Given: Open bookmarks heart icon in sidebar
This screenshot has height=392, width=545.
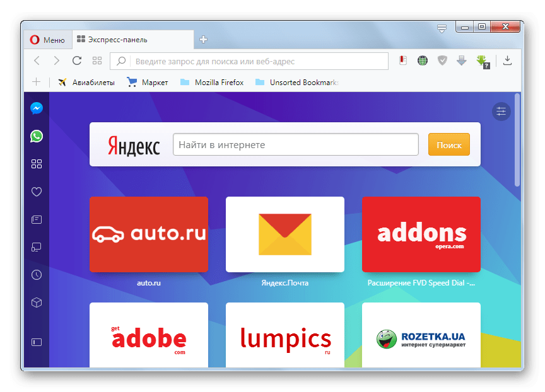Looking at the screenshot, I should click(x=37, y=192).
